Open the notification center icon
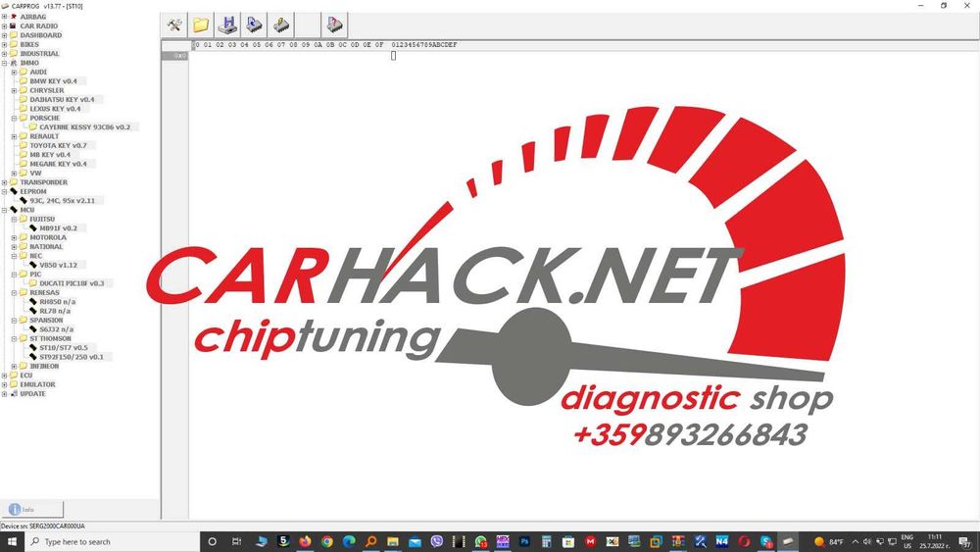This screenshot has width=980, height=552. tap(966, 541)
